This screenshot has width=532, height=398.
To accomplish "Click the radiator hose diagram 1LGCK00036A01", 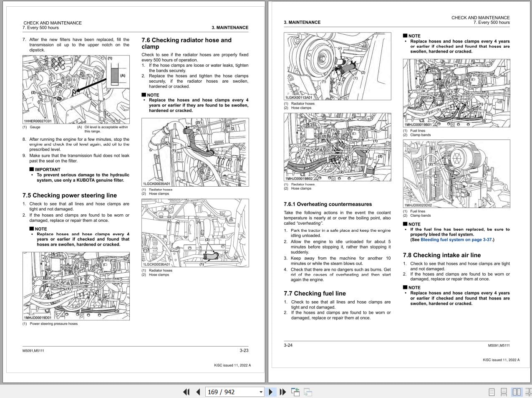I will pyautogui.click(x=195, y=233).
